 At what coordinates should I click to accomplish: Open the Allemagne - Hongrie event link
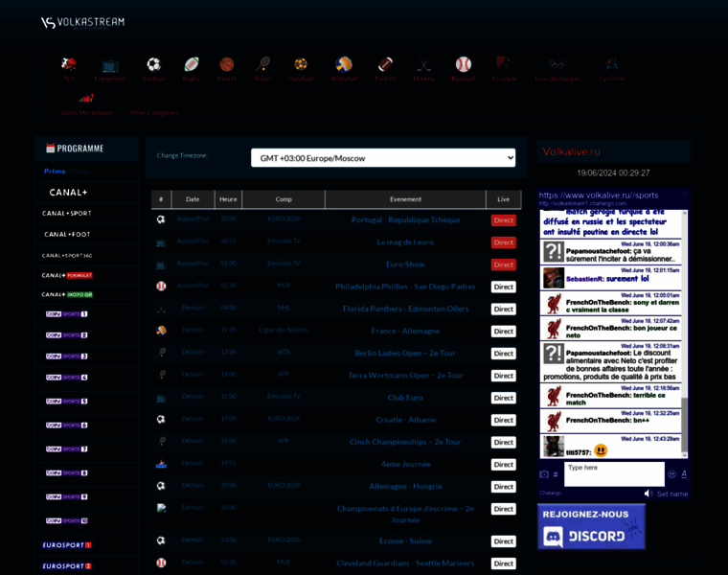tap(405, 486)
